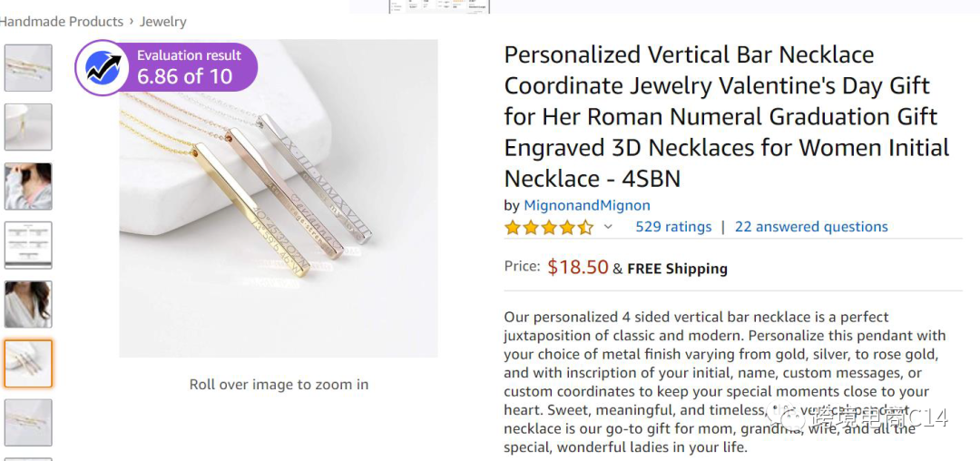Click the small preview image at top
980x461 pixels.
tap(439, 6)
